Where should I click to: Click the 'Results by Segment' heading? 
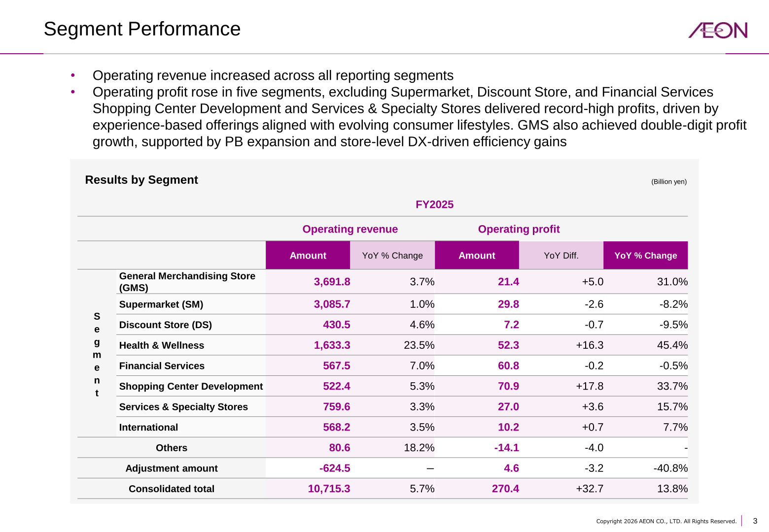141,180
